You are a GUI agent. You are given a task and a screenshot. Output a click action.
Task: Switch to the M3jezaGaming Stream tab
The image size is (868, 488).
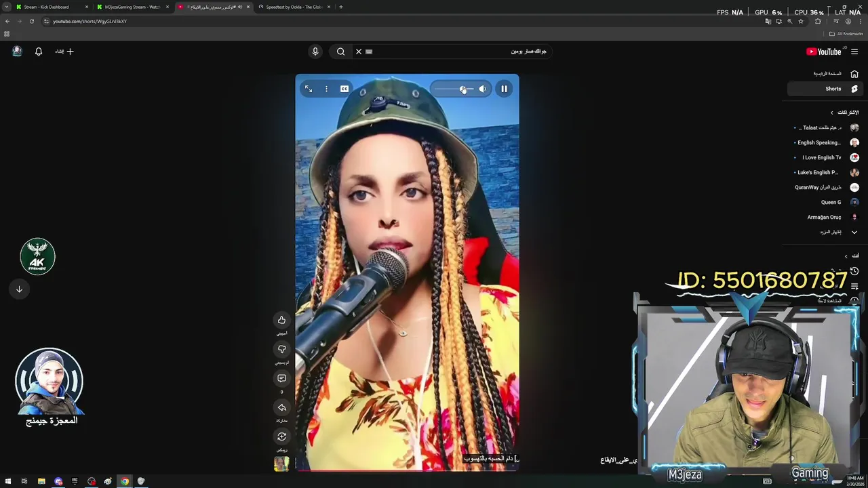point(132,7)
